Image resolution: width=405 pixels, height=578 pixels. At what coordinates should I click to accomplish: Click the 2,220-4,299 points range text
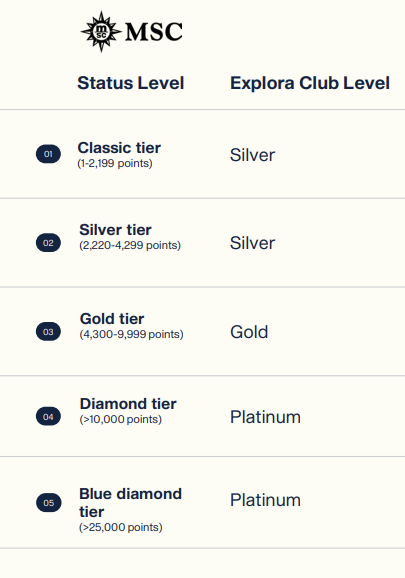130,245
